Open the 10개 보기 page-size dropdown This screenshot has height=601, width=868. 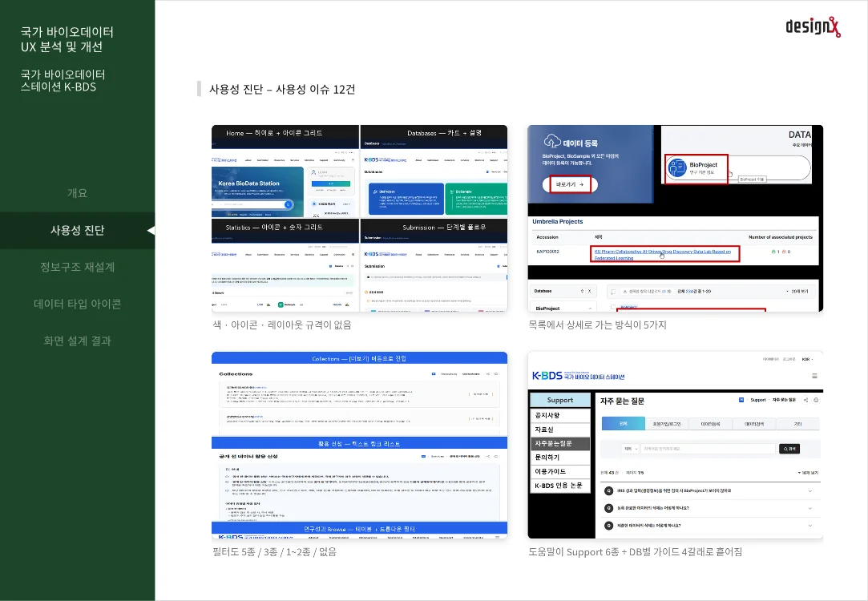click(x=808, y=473)
